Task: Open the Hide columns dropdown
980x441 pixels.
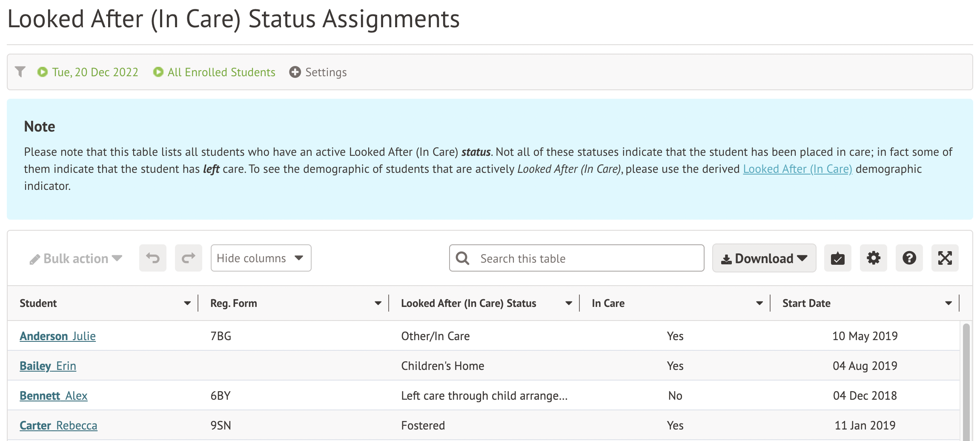Action: pyautogui.click(x=261, y=258)
